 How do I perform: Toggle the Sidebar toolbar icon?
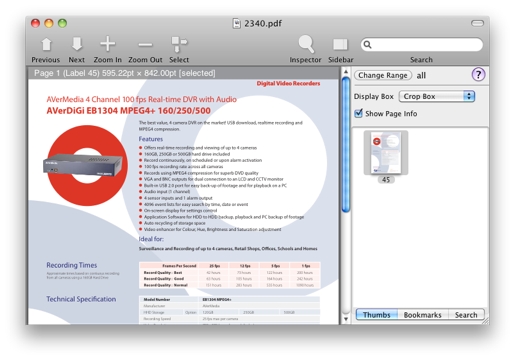[340, 45]
